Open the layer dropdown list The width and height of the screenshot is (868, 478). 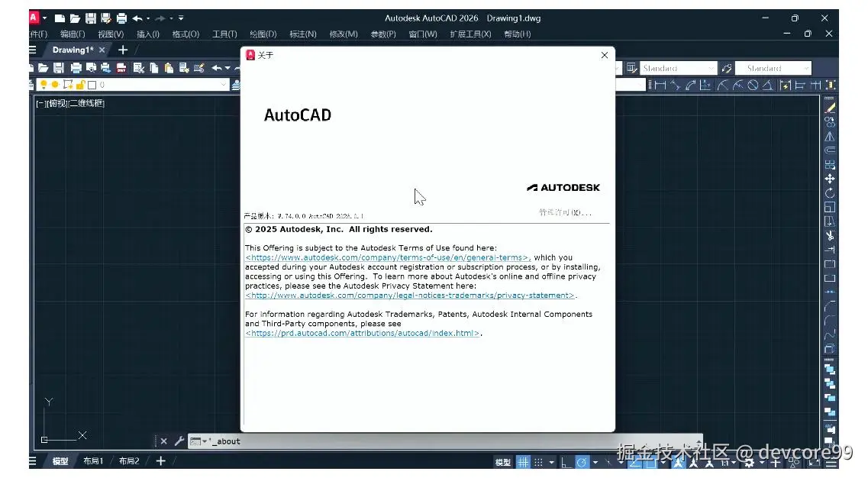[x=223, y=85]
